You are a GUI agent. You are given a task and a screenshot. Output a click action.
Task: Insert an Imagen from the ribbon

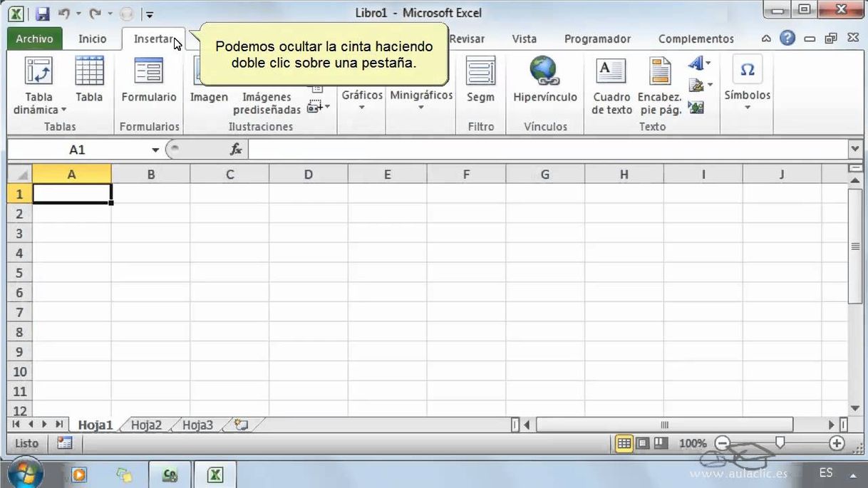tap(208, 85)
